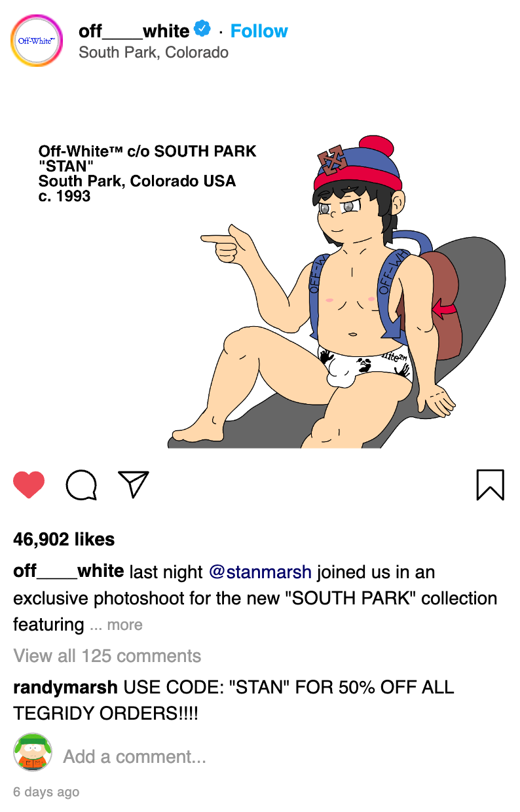The height and width of the screenshot is (812, 520).
Task: Unlike the post with the red heart
Action: (29, 485)
